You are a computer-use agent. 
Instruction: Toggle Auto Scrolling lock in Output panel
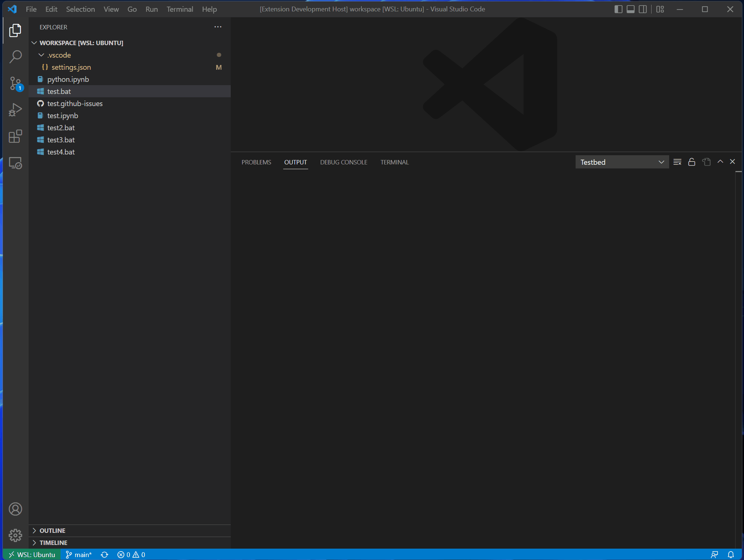point(692,162)
